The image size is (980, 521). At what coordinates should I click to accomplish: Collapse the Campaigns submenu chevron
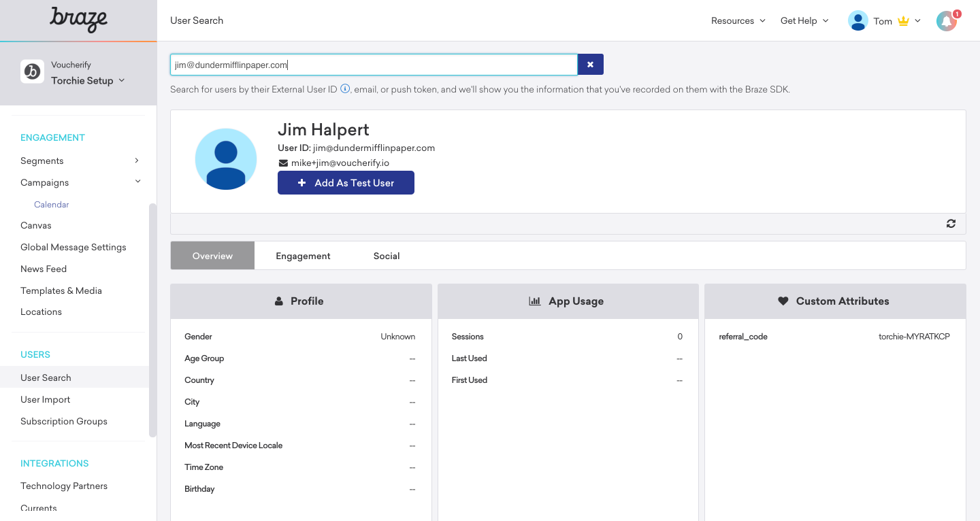click(x=137, y=182)
